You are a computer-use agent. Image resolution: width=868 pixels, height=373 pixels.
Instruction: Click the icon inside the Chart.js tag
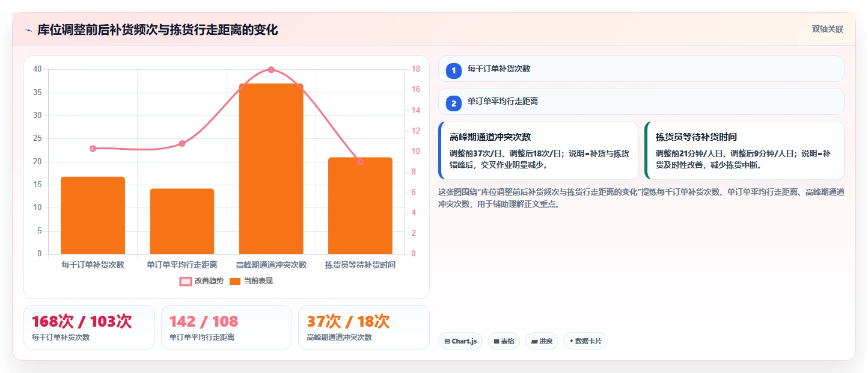(447, 342)
